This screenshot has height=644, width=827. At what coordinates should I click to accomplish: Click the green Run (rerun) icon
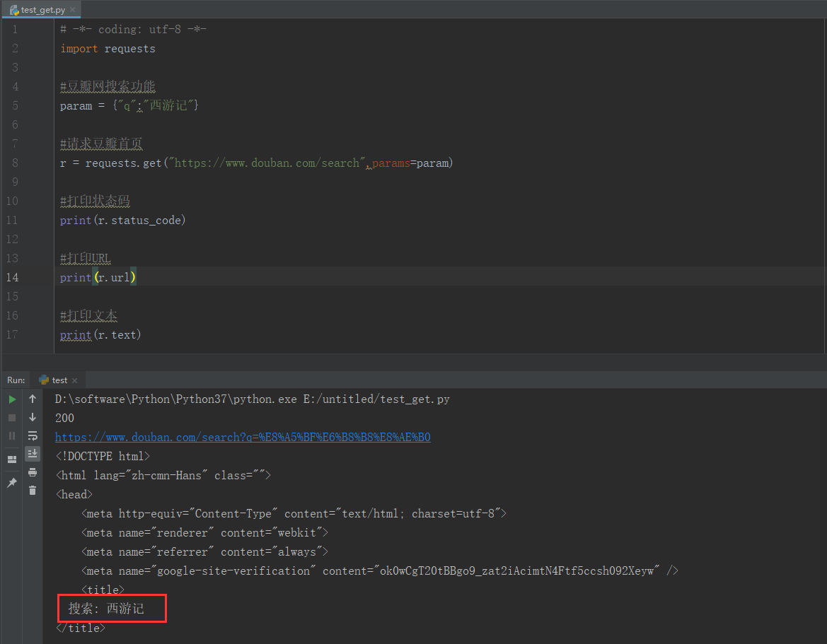pos(12,399)
